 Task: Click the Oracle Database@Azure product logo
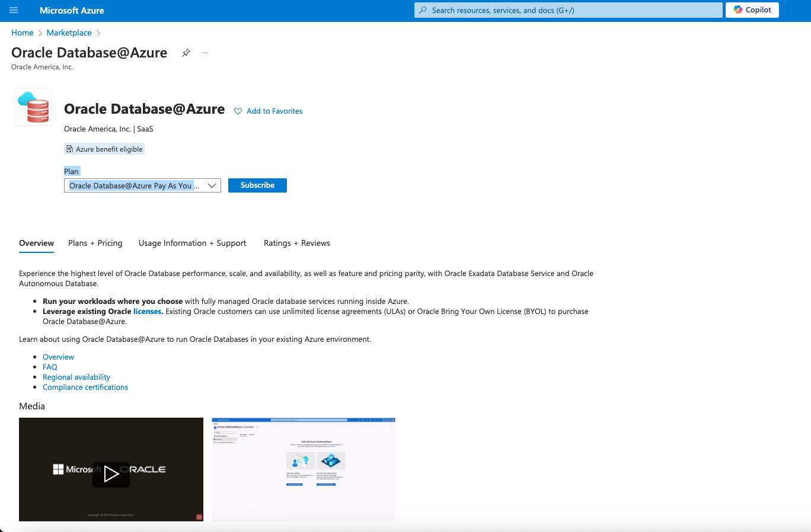(x=33, y=107)
